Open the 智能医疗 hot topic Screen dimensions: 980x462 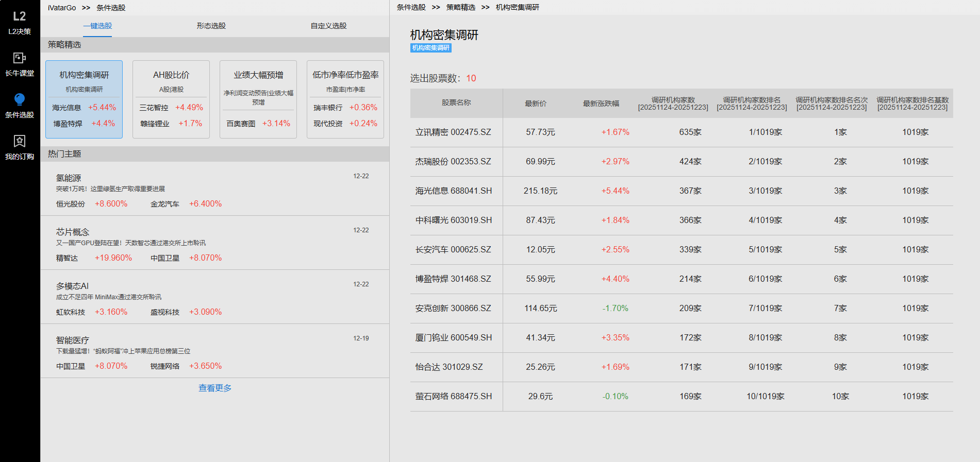pos(73,340)
